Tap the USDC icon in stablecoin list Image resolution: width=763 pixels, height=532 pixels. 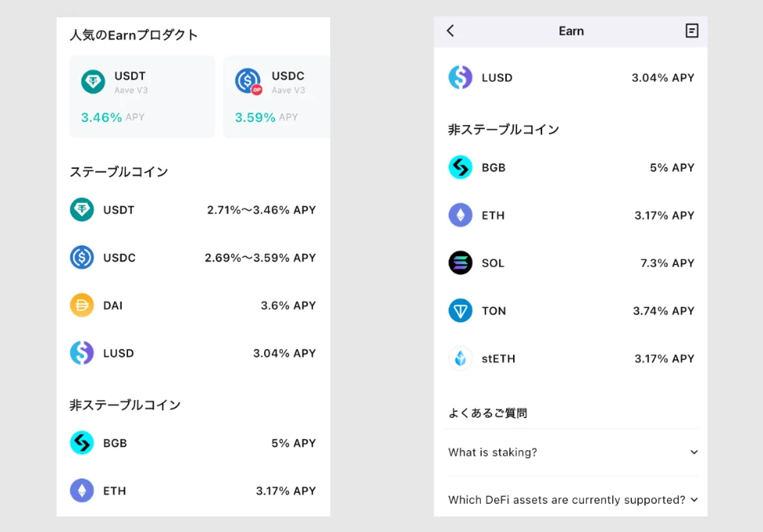82,258
